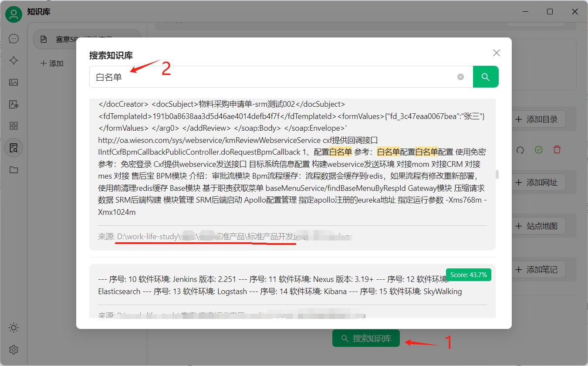Minimize the 知识库 window
Image resolution: width=588 pixels, height=366 pixels.
click(x=525, y=12)
